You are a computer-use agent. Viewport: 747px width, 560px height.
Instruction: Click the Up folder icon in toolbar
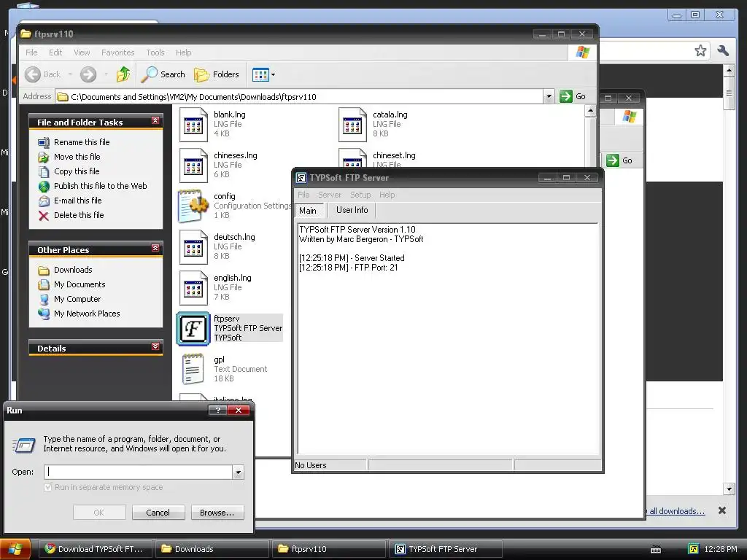[x=123, y=74]
